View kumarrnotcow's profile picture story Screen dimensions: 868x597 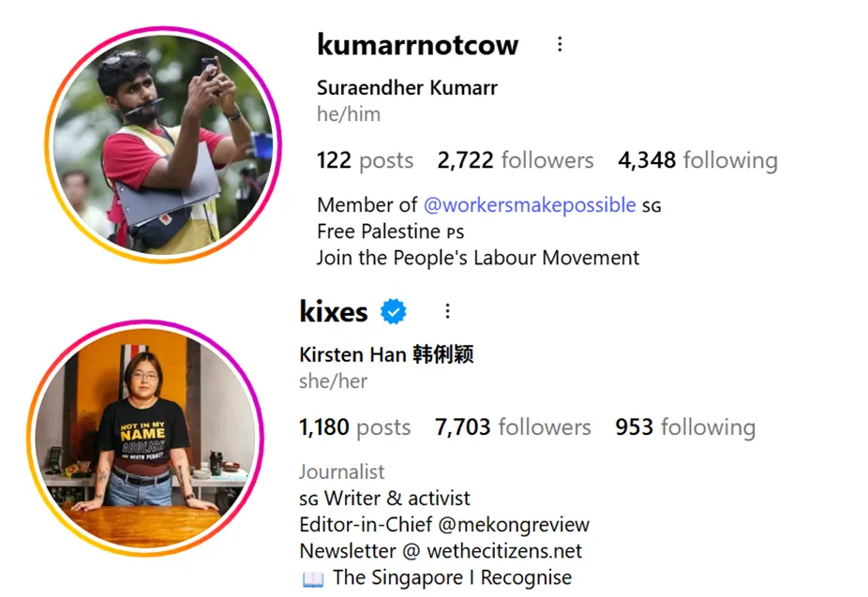coord(163,144)
